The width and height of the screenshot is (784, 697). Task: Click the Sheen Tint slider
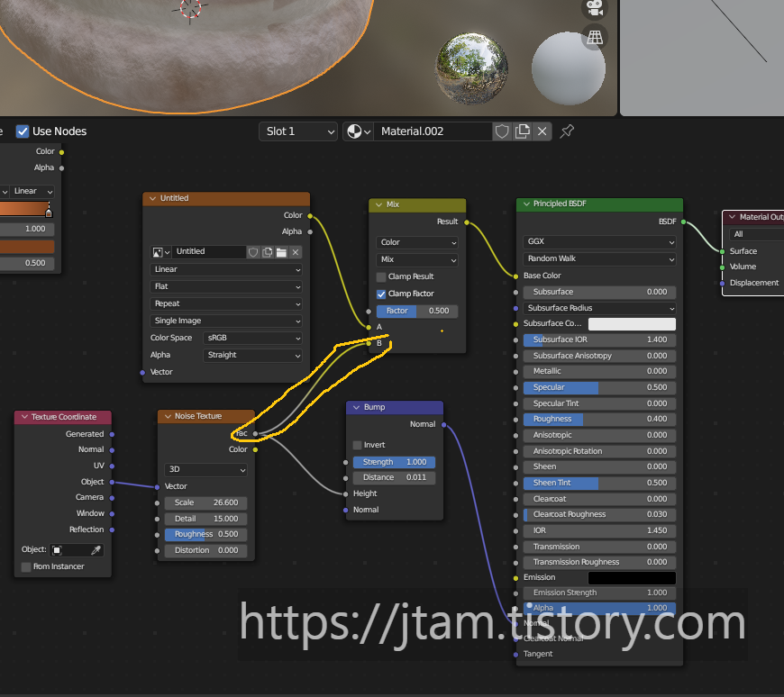[599, 484]
